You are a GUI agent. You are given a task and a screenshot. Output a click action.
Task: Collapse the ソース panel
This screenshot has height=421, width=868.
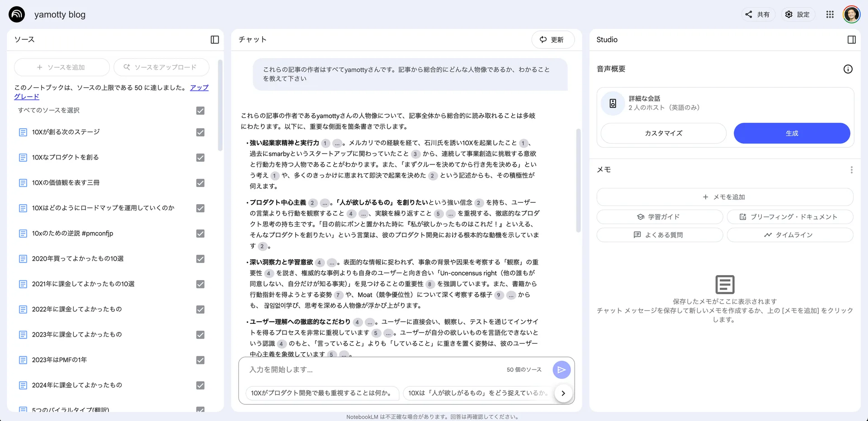(215, 40)
